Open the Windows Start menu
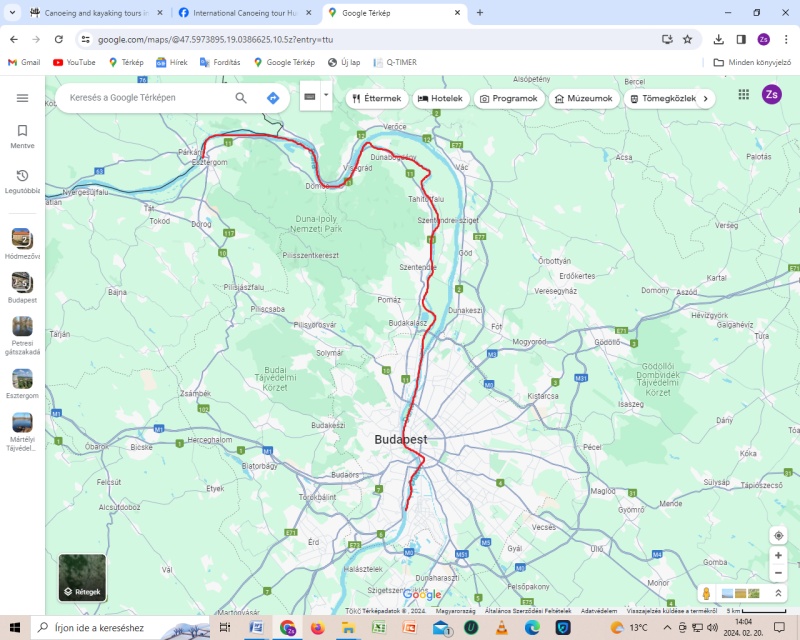This screenshot has height=640, width=800. click(15, 627)
